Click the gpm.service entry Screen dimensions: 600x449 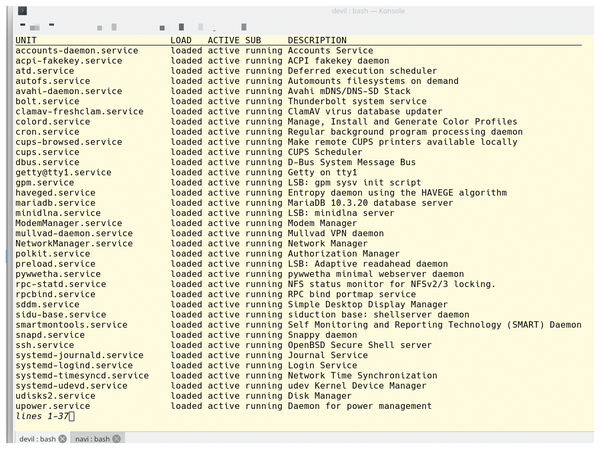(45, 183)
